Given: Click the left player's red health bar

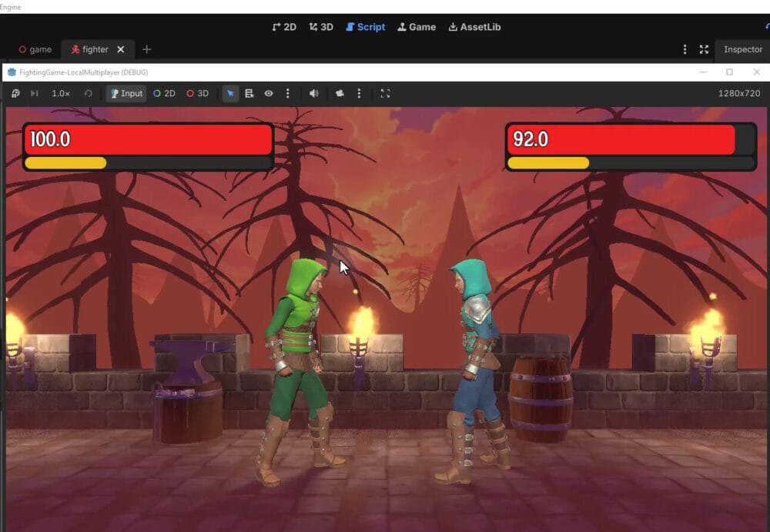Looking at the screenshot, I should coord(149,139).
